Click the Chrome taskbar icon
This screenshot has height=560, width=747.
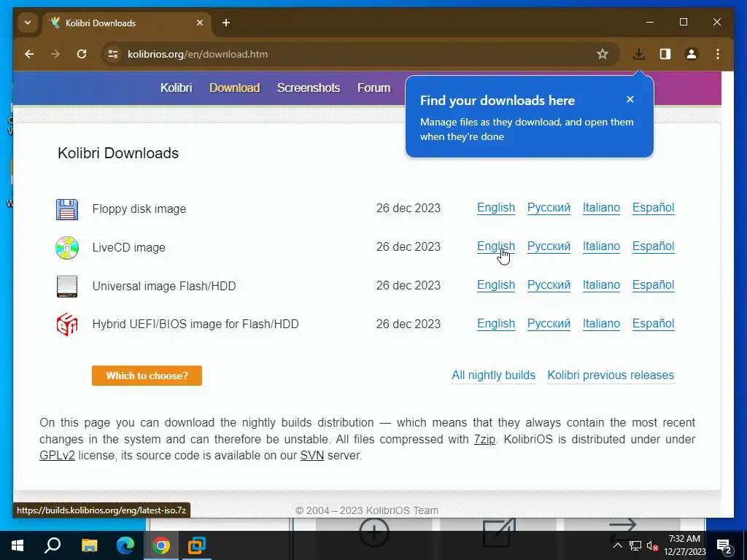(x=161, y=545)
